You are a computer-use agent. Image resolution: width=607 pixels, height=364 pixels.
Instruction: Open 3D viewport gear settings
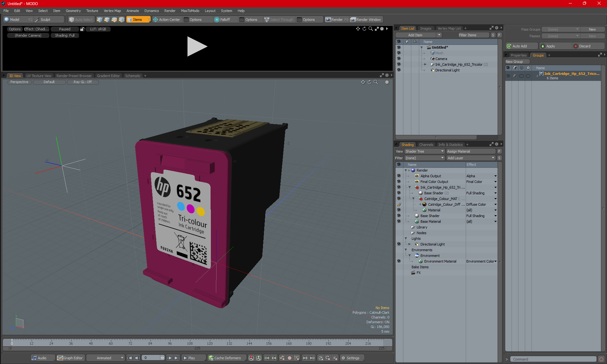(x=387, y=82)
